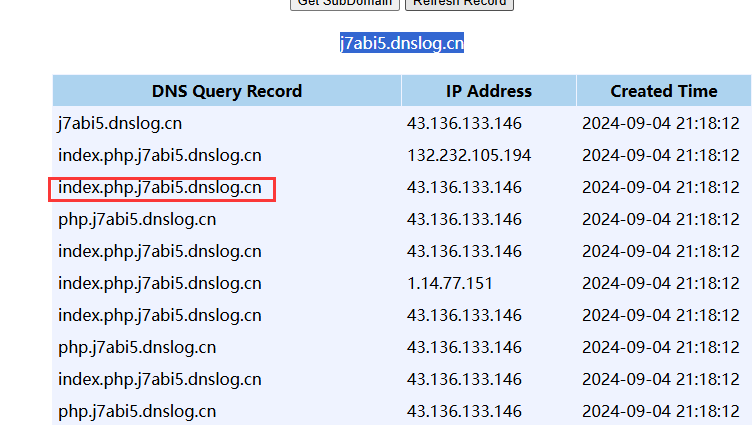Viewport: 752px width, 425px height.
Task: Click the DNS Query Record column header
Action: [x=227, y=91]
